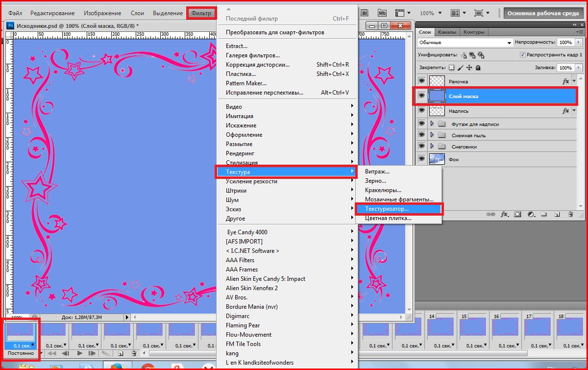Click the Непрозрачность value field
The height and width of the screenshot is (370, 588).
pyautogui.click(x=565, y=43)
